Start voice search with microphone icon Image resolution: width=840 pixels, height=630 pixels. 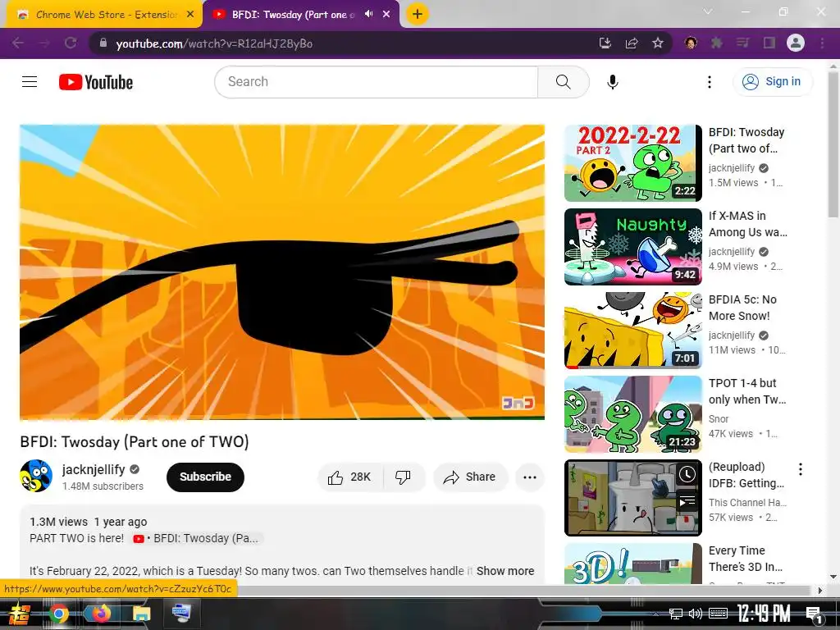pos(613,82)
